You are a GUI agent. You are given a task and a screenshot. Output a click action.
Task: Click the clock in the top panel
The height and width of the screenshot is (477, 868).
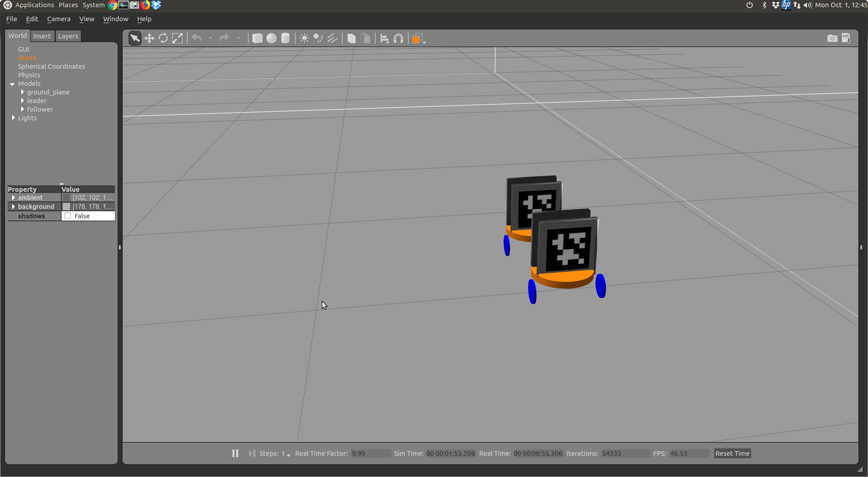click(841, 5)
